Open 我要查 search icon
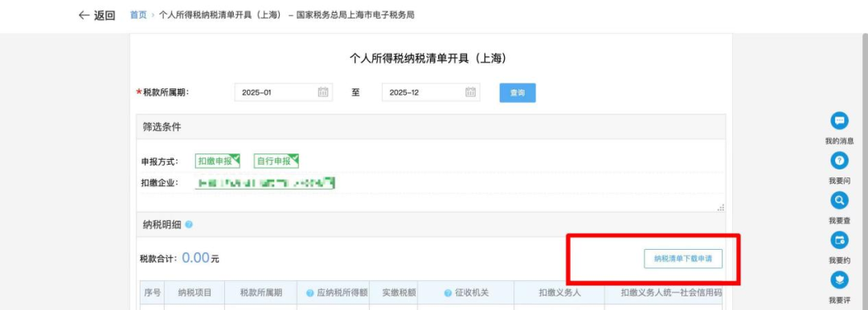The image size is (868, 310). (x=839, y=201)
